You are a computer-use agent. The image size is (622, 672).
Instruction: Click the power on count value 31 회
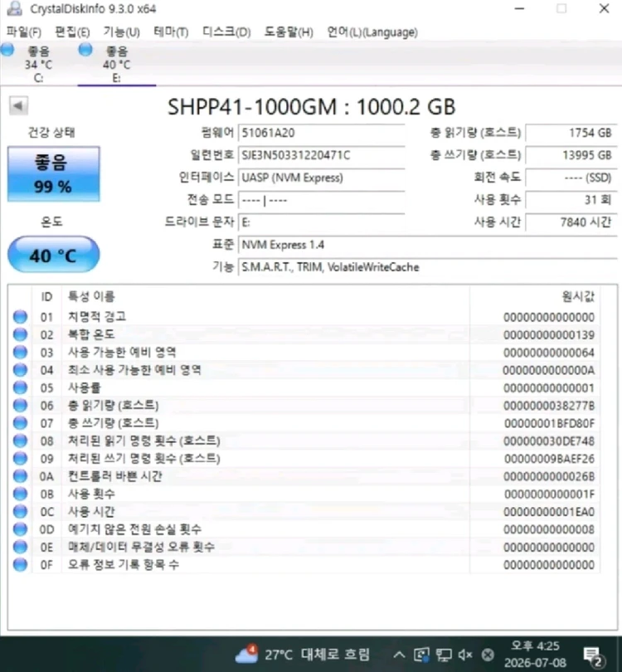(x=571, y=200)
